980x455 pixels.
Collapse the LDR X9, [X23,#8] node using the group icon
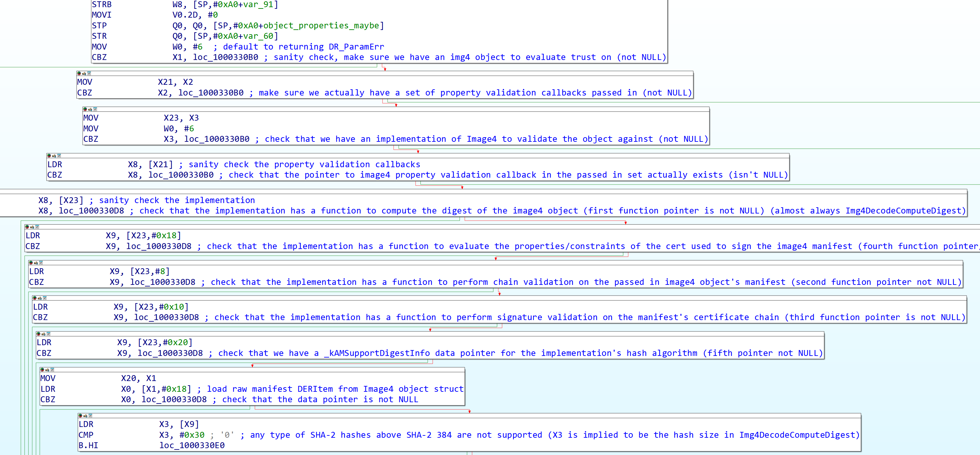[x=41, y=263]
